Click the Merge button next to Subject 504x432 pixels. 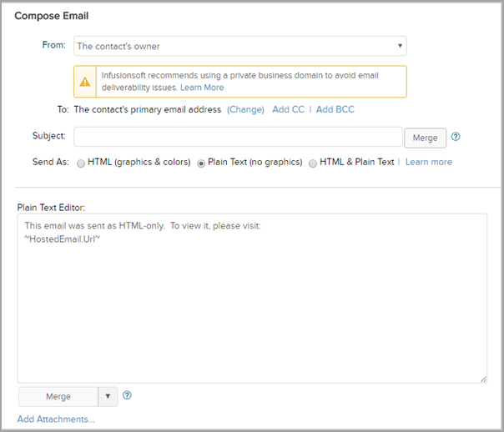426,137
